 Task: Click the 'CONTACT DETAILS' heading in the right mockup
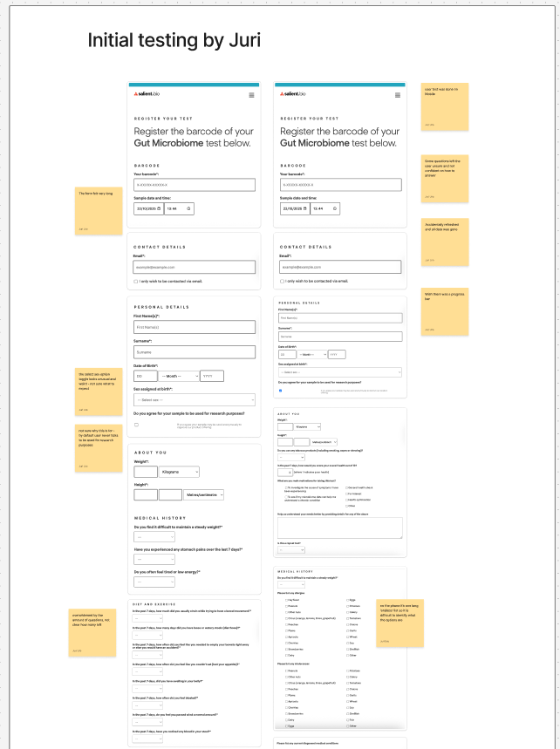point(306,247)
